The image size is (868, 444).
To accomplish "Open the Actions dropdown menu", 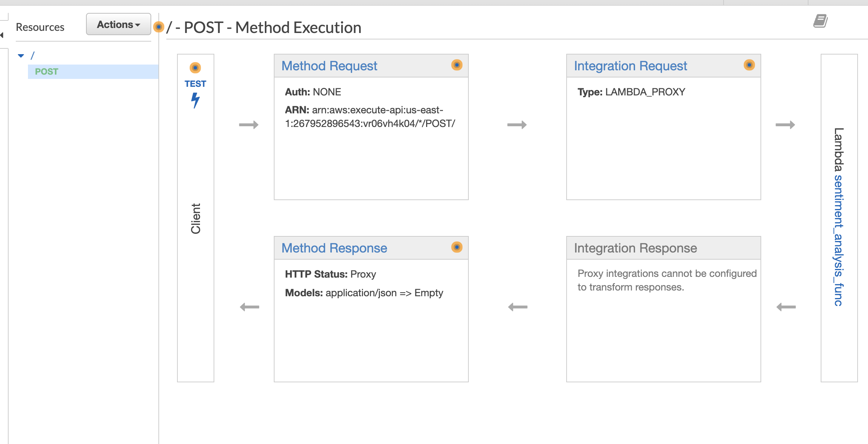I will (x=118, y=24).
